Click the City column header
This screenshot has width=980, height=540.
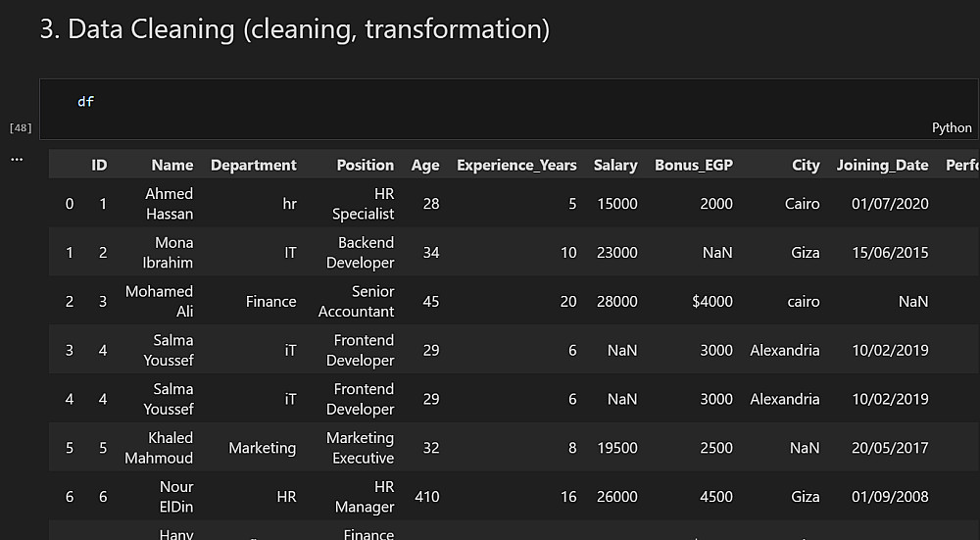806,165
